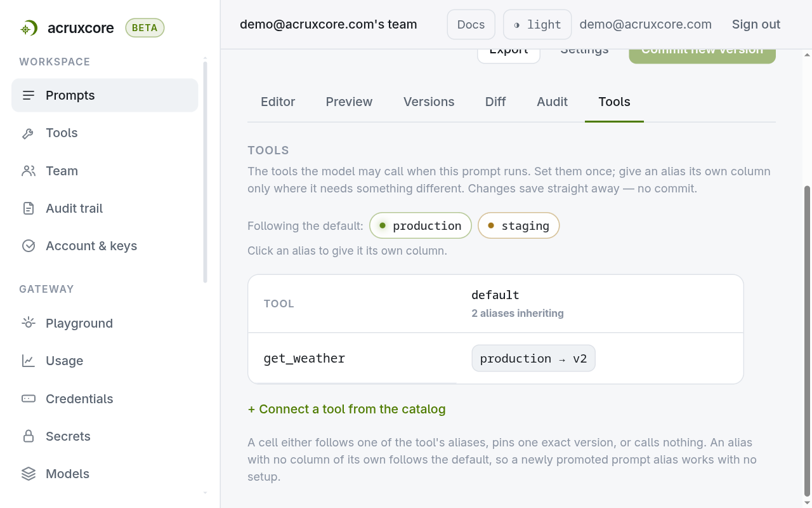Open the Diff tab

tap(495, 102)
